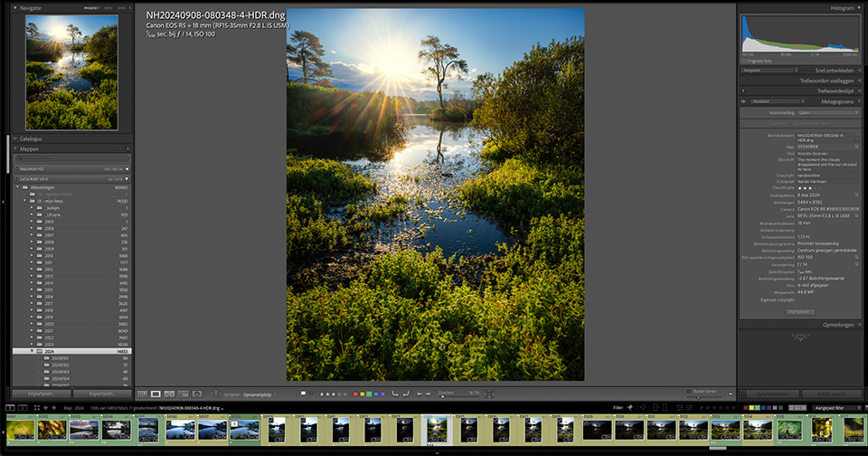This screenshot has height=456, width=868.
Task: Set rating using toolbar stars
Action: coord(334,394)
